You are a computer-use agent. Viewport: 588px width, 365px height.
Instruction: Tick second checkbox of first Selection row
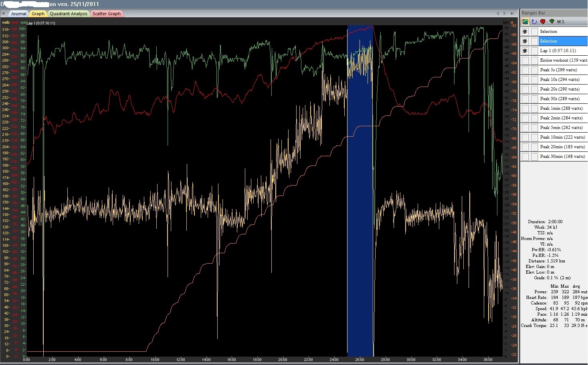tap(534, 32)
